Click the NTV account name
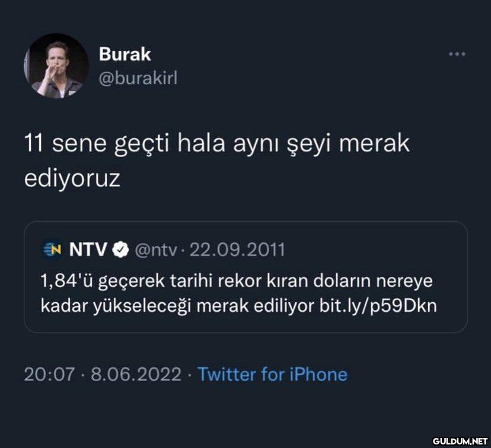 88,249
